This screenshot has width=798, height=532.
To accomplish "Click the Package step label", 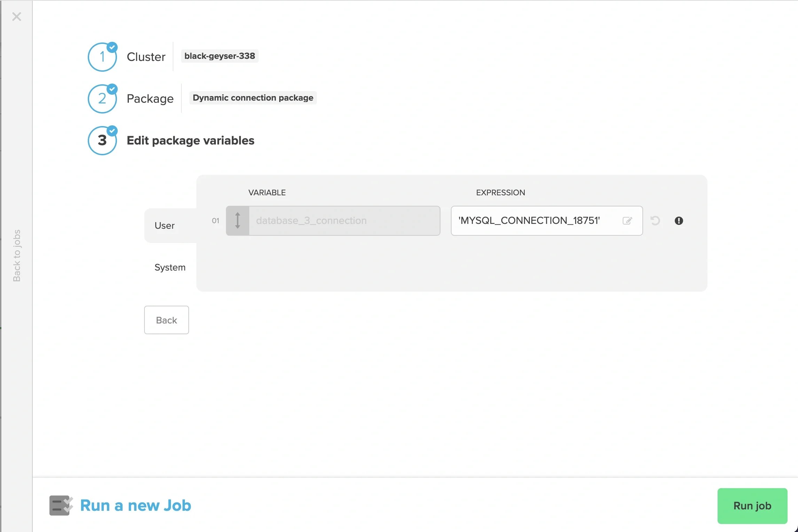I will 150,99.
